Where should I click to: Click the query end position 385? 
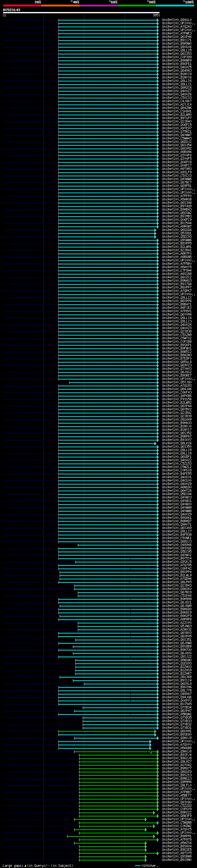click(155, 15)
